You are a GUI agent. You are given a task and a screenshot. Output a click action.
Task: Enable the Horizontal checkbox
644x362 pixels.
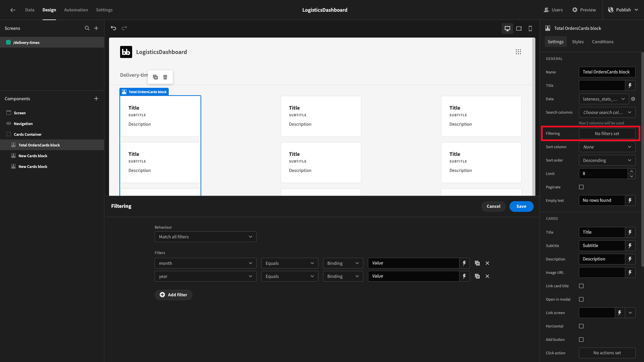581,326
